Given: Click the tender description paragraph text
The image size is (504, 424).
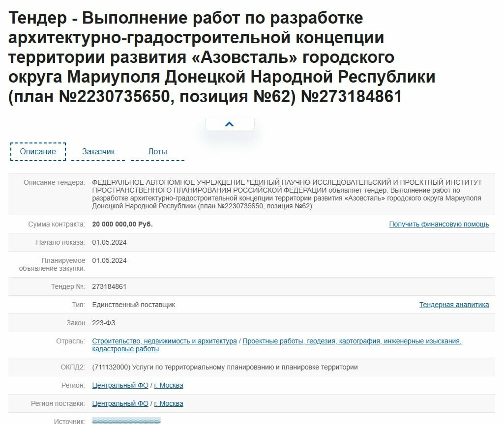Looking at the screenshot, I should [287, 194].
